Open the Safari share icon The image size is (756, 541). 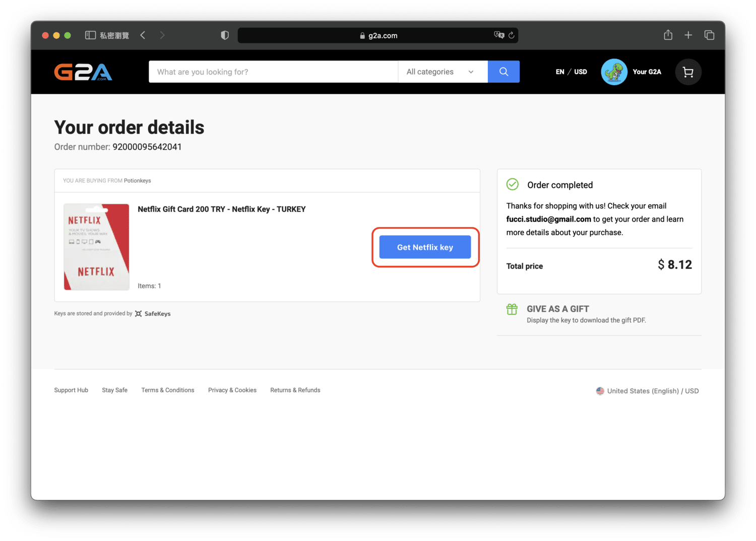click(x=668, y=35)
